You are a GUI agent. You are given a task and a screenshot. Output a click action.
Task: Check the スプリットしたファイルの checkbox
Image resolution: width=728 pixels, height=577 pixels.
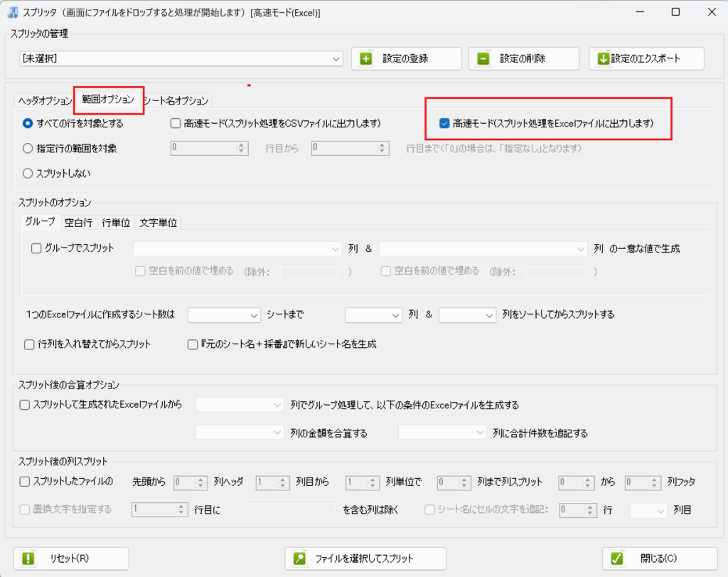[x=25, y=482]
